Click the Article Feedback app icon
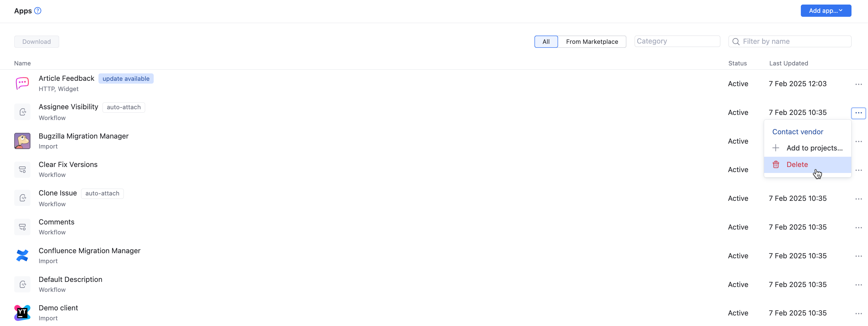The width and height of the screenshot is (868, 326). (x=22, y=84)
